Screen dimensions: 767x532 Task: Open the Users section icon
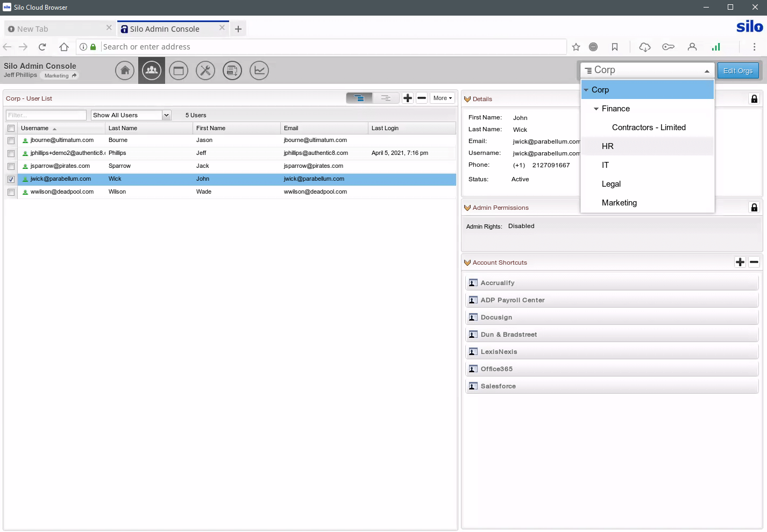point(152,70)
